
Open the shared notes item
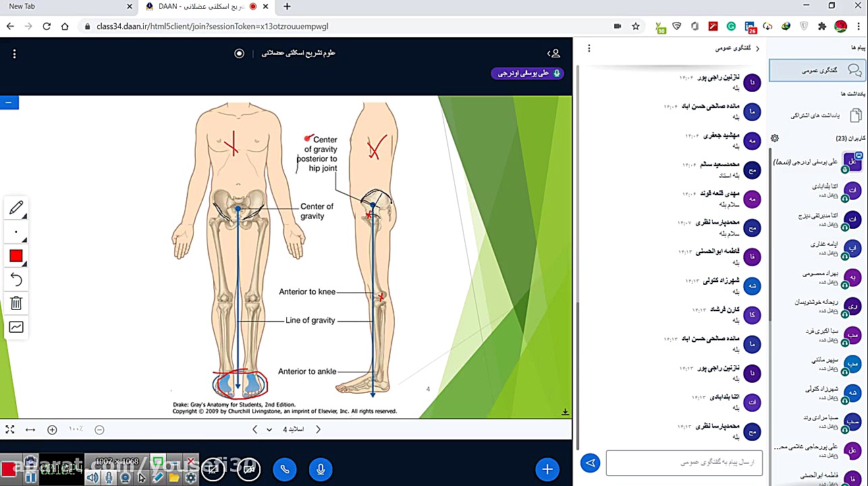(x=817, y=115)
